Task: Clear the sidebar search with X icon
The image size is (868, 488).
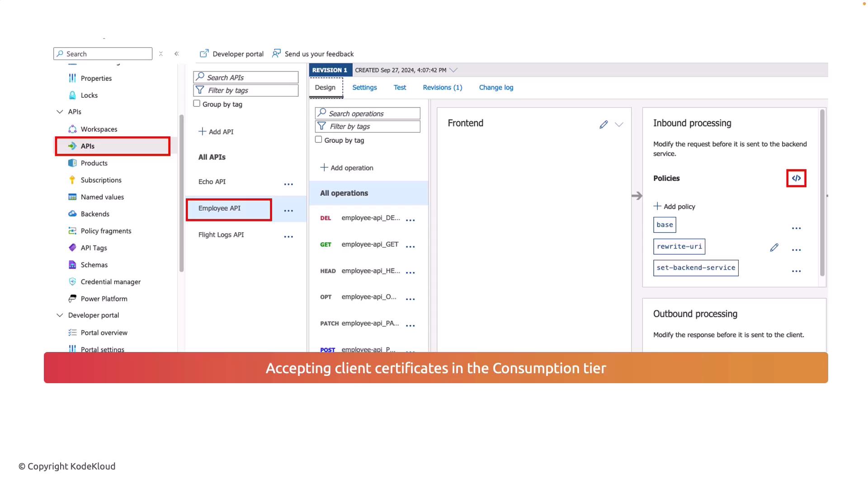Action: coord(161,54)
